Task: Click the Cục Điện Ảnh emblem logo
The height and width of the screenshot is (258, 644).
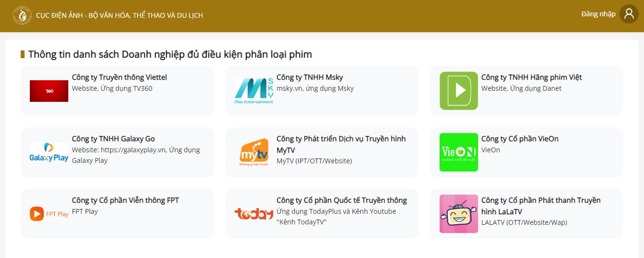Action: [22, 15]
